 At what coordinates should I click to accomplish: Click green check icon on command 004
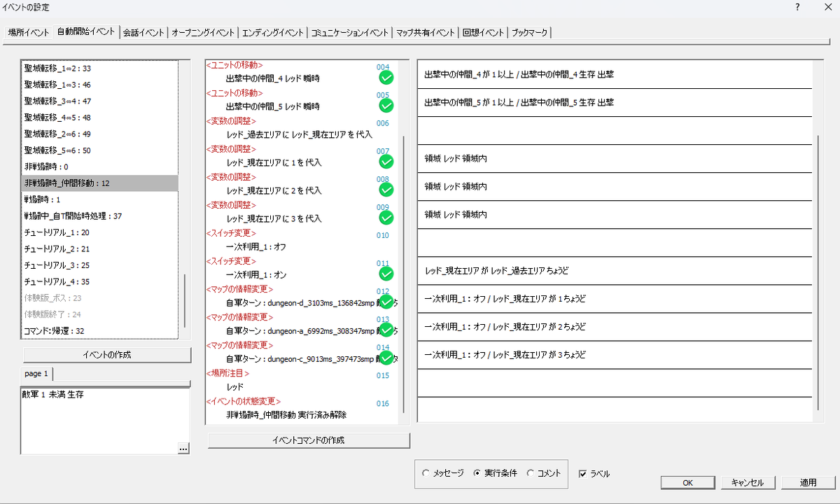386,78
